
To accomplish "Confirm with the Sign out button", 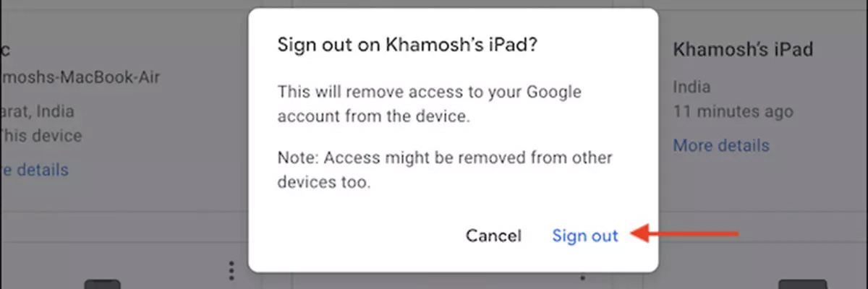I will [x=585, y=236].
